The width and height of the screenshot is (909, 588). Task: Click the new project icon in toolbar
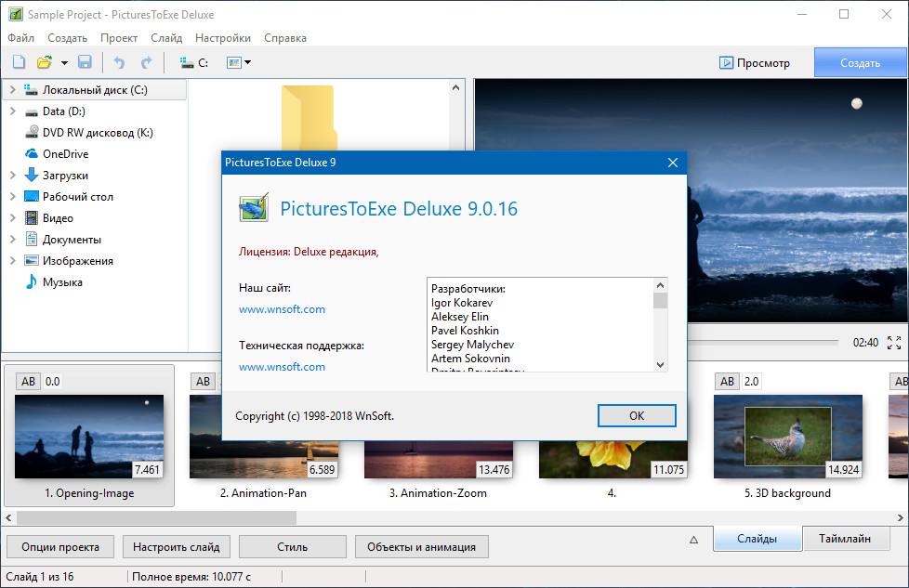(19, 62)
